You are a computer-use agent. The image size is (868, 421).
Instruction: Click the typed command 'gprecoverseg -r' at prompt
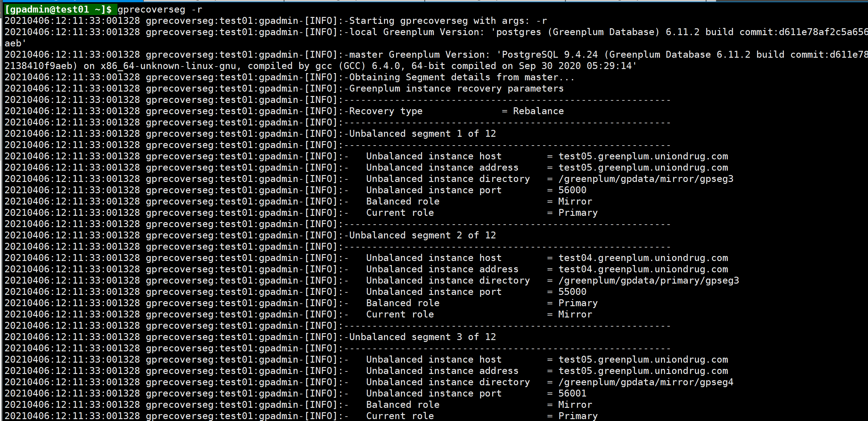coord(160,9)
